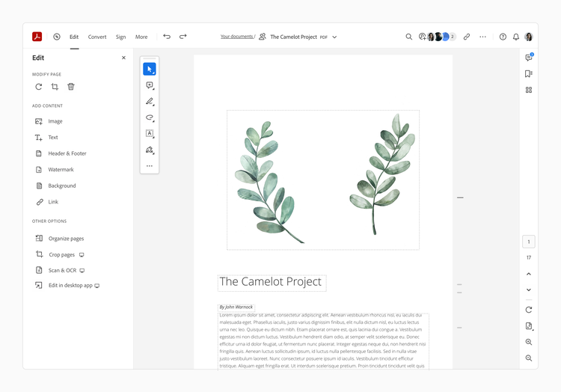This screenshot has height=392, width=561.
Task: Delete the page with the trash icon
Action: [71, 87]
